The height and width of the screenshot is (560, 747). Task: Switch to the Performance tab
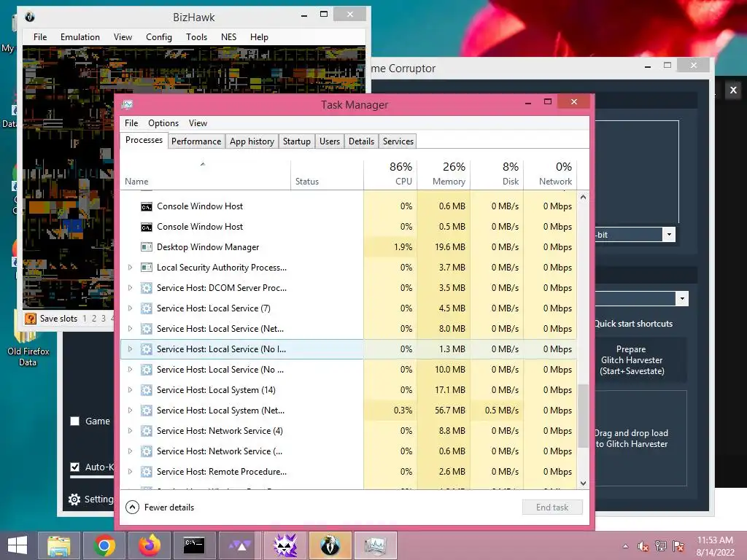pyautogui.click(x=196, y=141)
